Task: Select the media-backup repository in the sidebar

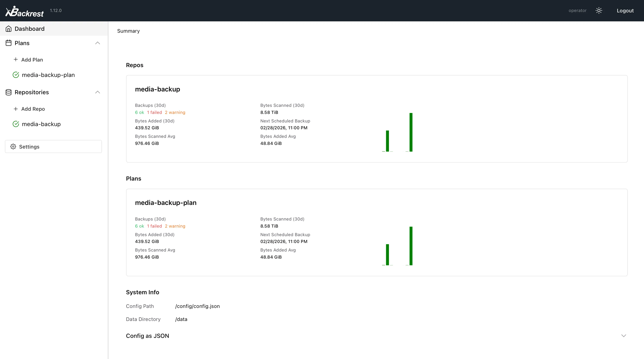Action: 41,124
